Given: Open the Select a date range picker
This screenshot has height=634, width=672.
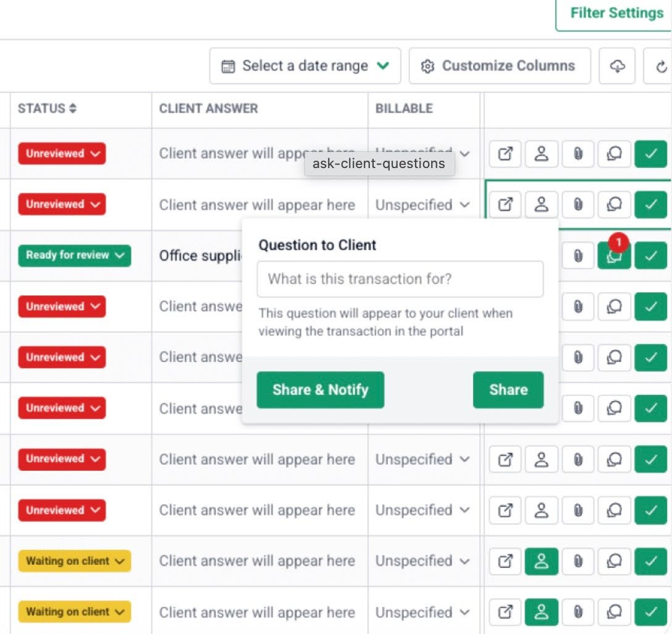Looking at the screenshot, I should pos(304,66).
